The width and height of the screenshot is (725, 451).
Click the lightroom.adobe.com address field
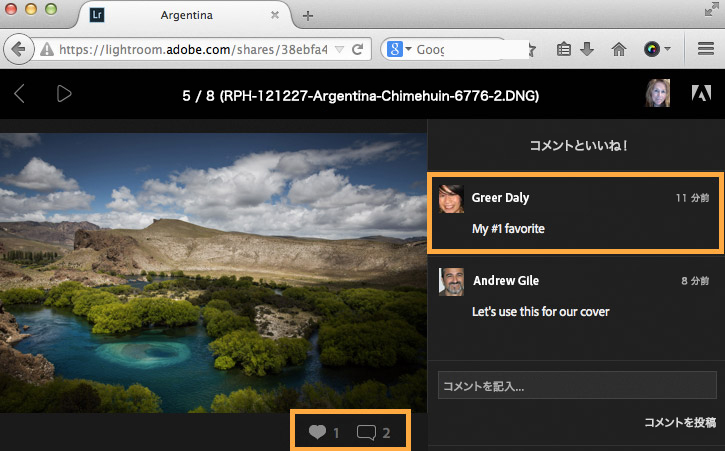tap(193, 49)
